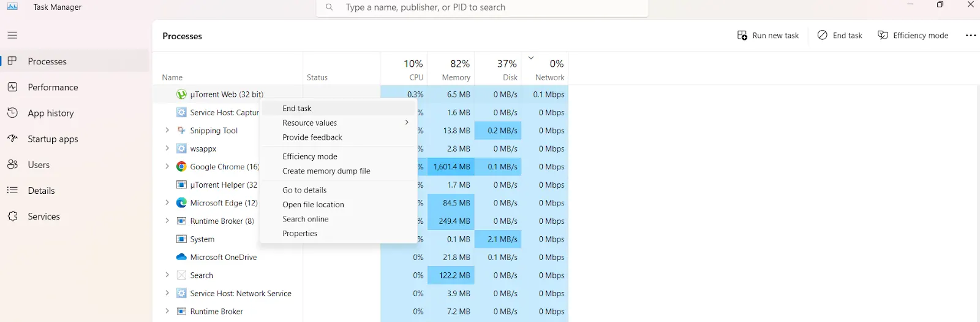The image size is (980, 322).
Task: Click the Task Manager title bar icon
Action: click(12, 7)
